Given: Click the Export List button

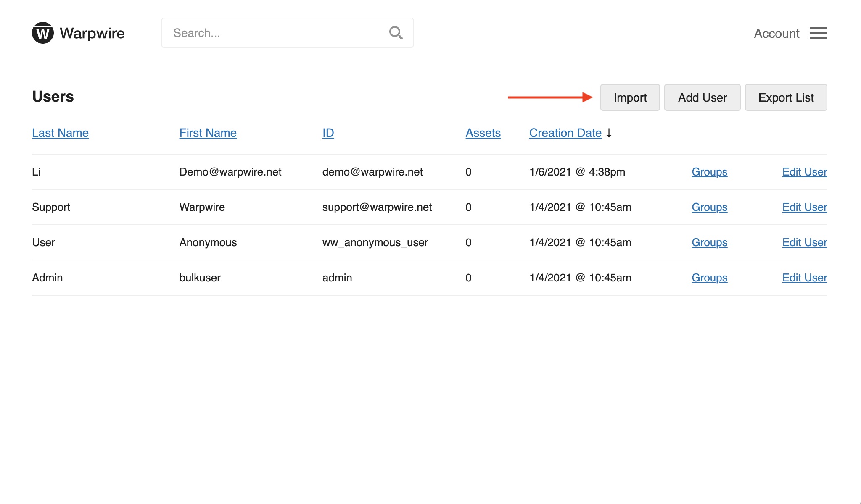Looking at the screenshot, I should point(785,97).
